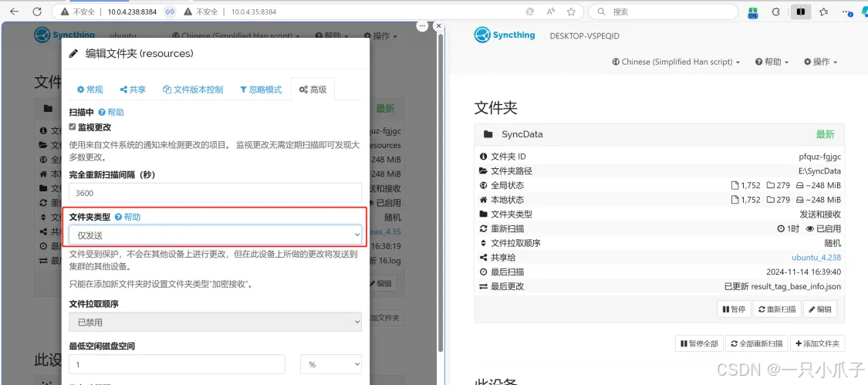Click the 全局状态 globe icon
This screenshot has height=385, width=868.
pos(483,186)
